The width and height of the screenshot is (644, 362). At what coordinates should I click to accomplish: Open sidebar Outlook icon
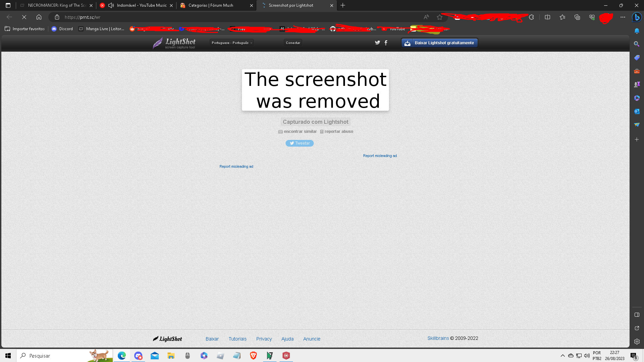(x=637, y=111)
